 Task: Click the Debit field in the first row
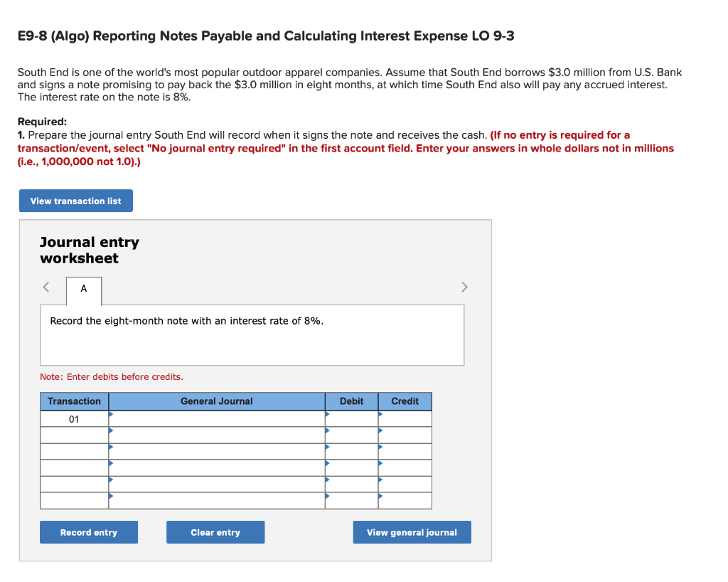pyautogui.click(x=352, y=418)
